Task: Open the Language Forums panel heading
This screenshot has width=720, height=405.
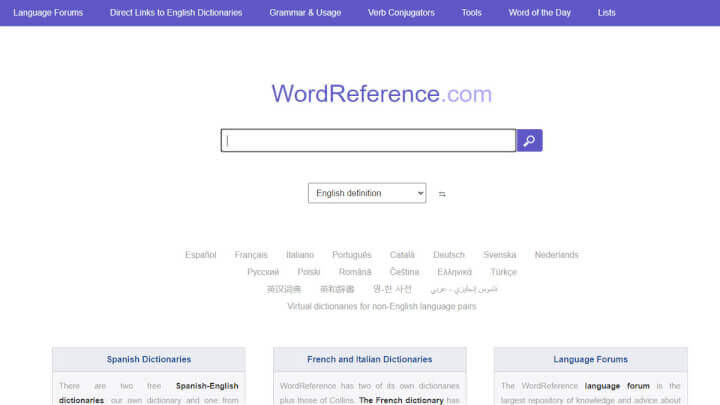Action: point(591,360)
